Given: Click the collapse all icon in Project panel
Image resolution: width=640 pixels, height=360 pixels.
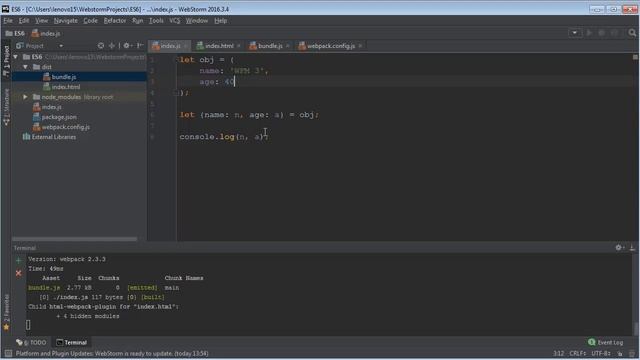Looking at the screenshot, I should coord(111,46).
